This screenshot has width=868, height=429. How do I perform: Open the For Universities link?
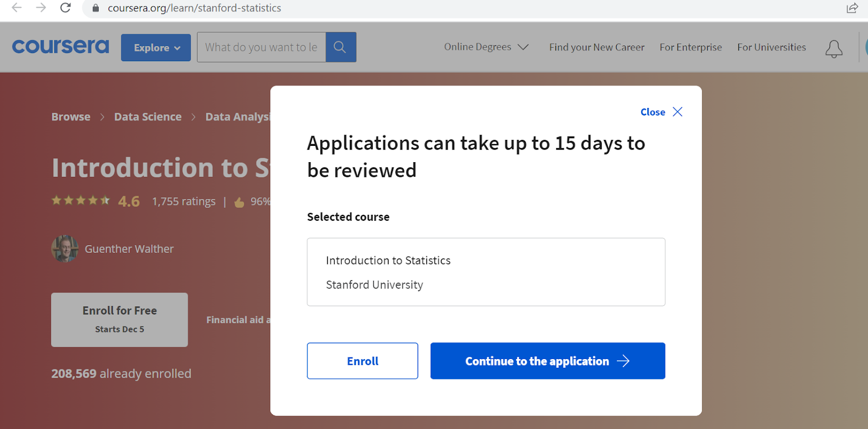click(771, 47)
